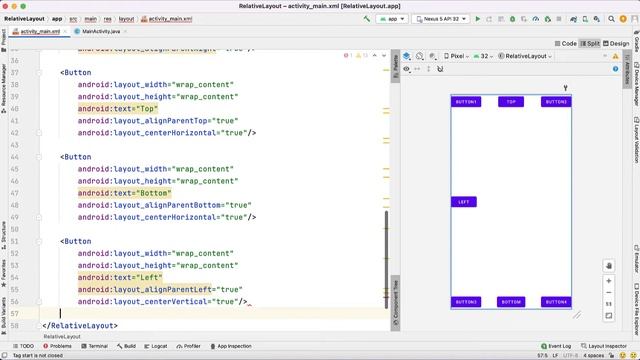Click the layout breadcrumb in navigation bar

pos(126,19)
